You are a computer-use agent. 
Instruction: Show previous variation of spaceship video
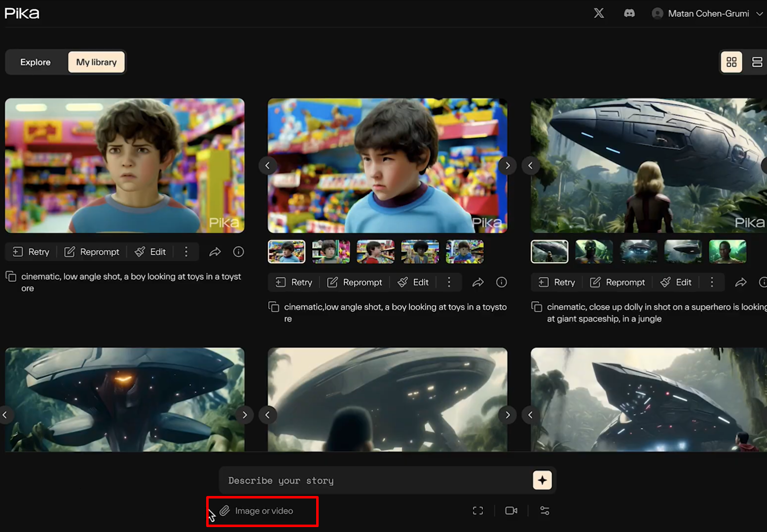coord(531,165)
